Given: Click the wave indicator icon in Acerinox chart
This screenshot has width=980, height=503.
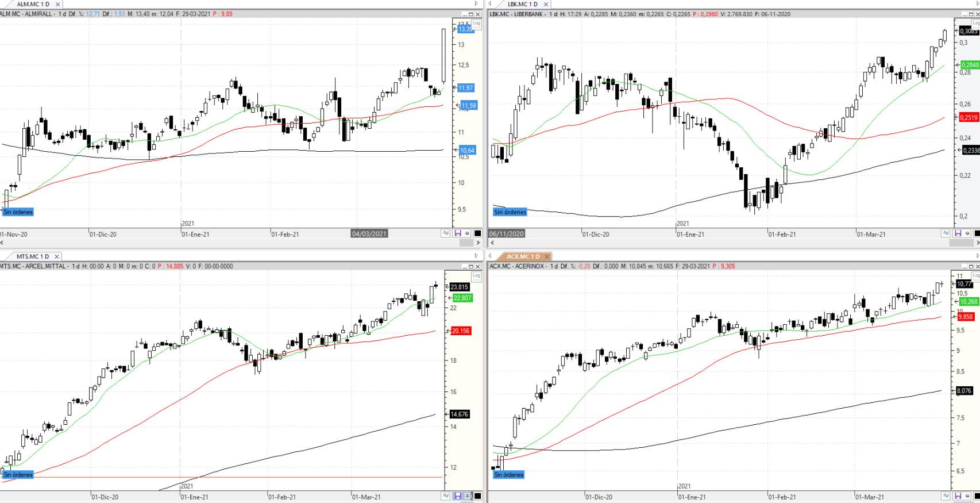Looking at the screenshot, I should (x=946, y=496).
